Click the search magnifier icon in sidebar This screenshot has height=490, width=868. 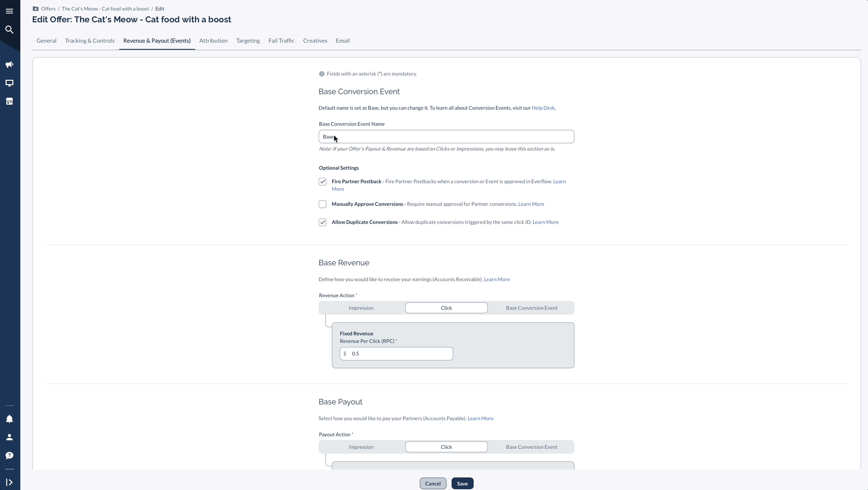click(x=10, y=30)
